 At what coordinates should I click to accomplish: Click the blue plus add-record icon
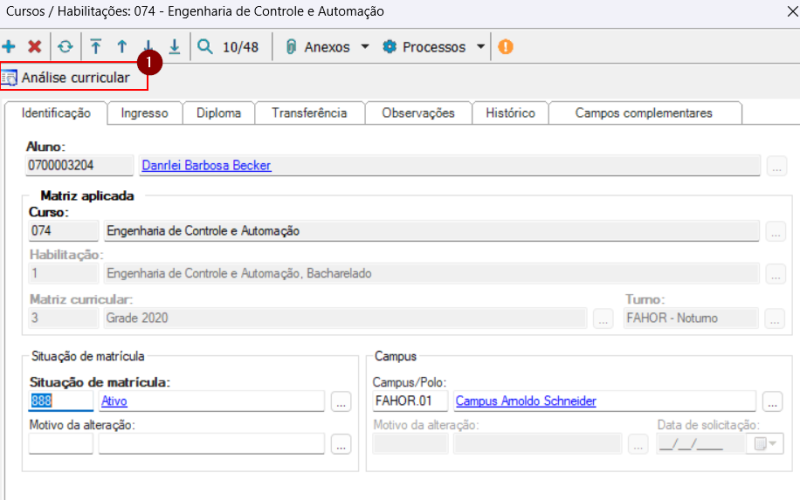point(9,47)
